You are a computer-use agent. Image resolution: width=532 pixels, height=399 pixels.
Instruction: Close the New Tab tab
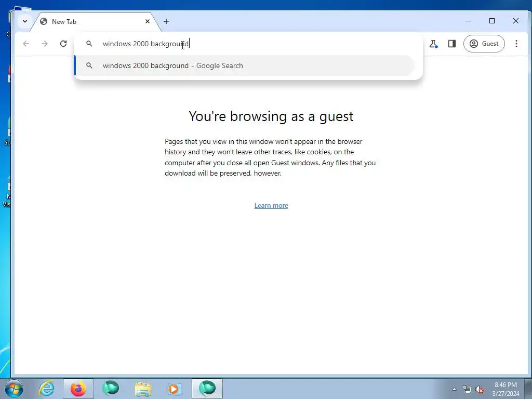coord(148,21)
